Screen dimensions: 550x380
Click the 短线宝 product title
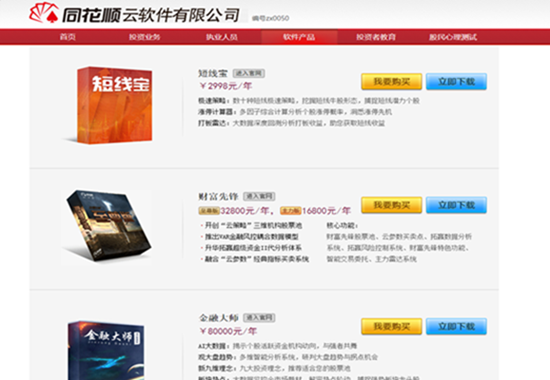tap(213, 73)
